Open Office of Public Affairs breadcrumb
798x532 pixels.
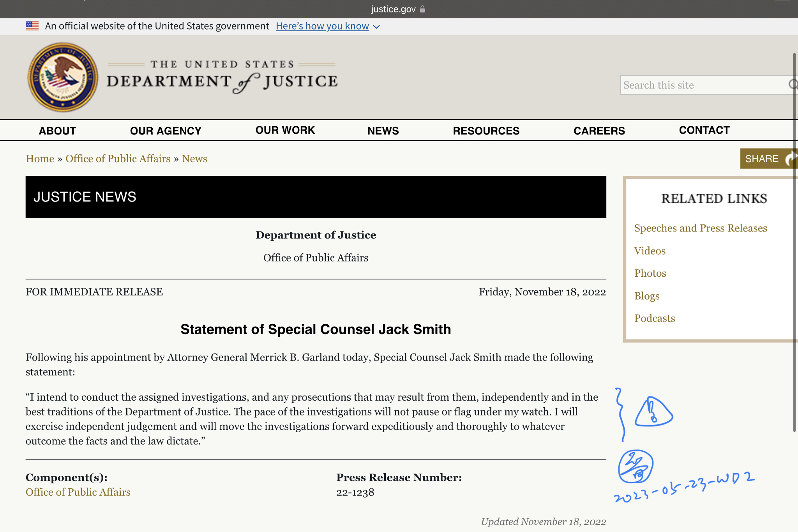click(x=118, y=159)
